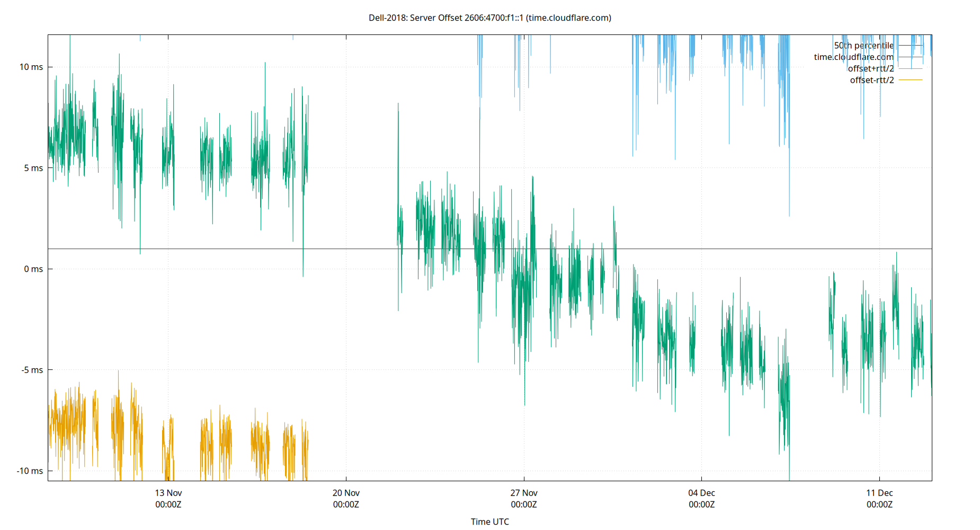Open the 13 Nov axis date label
Viewport: 980px width, 530px height.
[x=167, y=492]
